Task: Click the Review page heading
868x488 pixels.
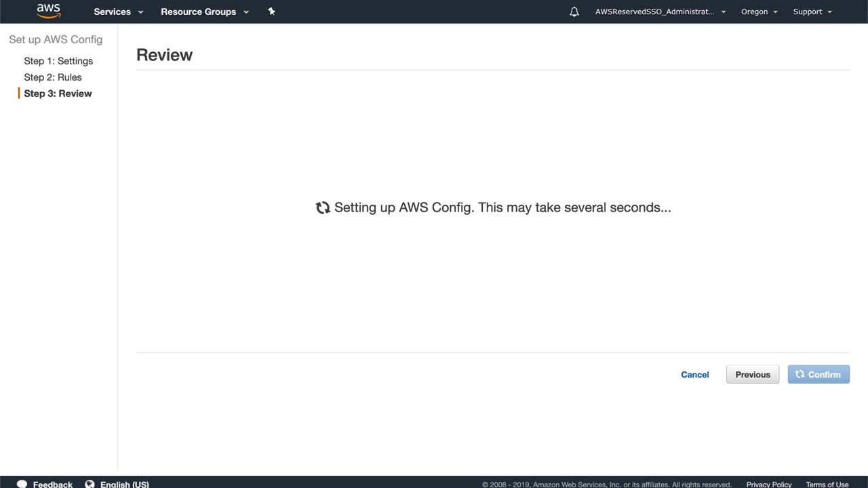Action: tap(164, 55)
